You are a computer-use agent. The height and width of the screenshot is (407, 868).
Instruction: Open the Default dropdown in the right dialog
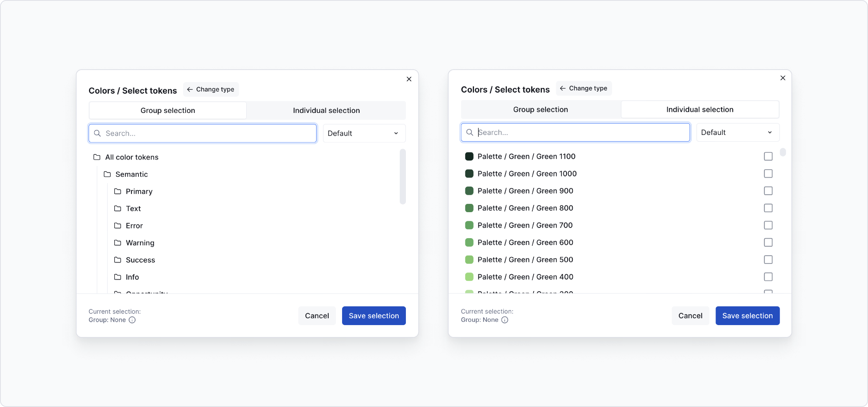738,132
